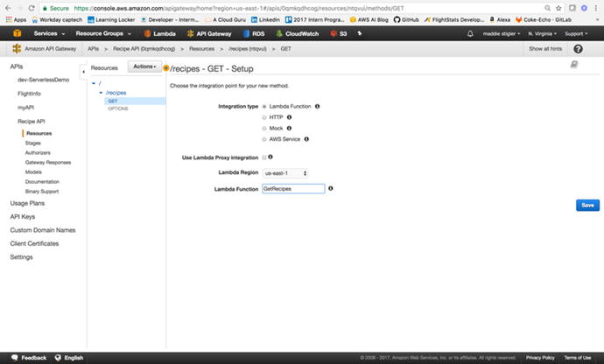Open the Terms of Use link
The image size is (604, 364).
pyautogui.click(x=578, y=358)
